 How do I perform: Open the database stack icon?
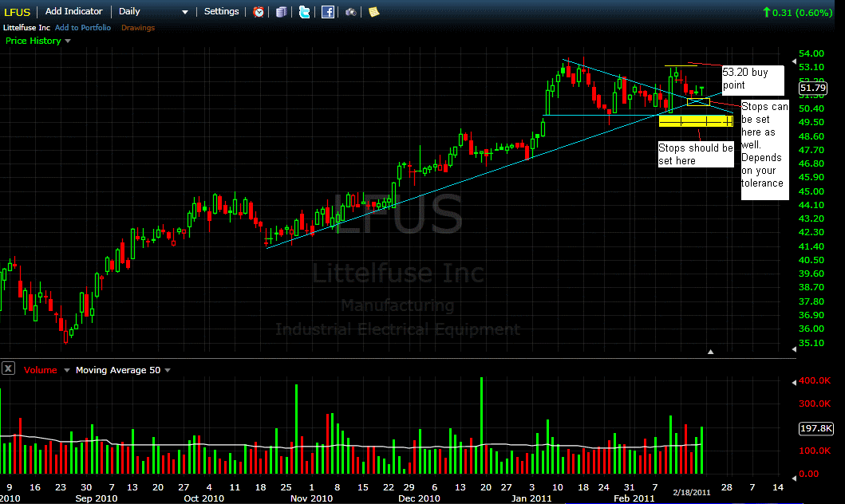click(282, 12)
